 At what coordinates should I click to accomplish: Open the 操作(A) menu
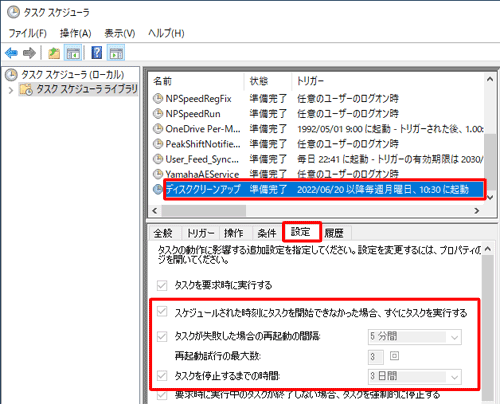75,33
